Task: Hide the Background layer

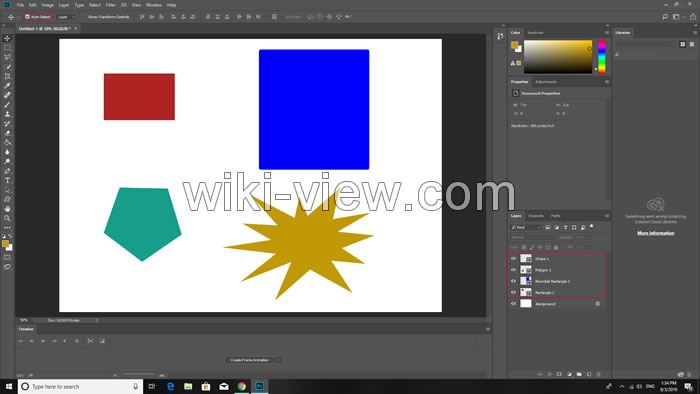Action: (x=513, y=303)
